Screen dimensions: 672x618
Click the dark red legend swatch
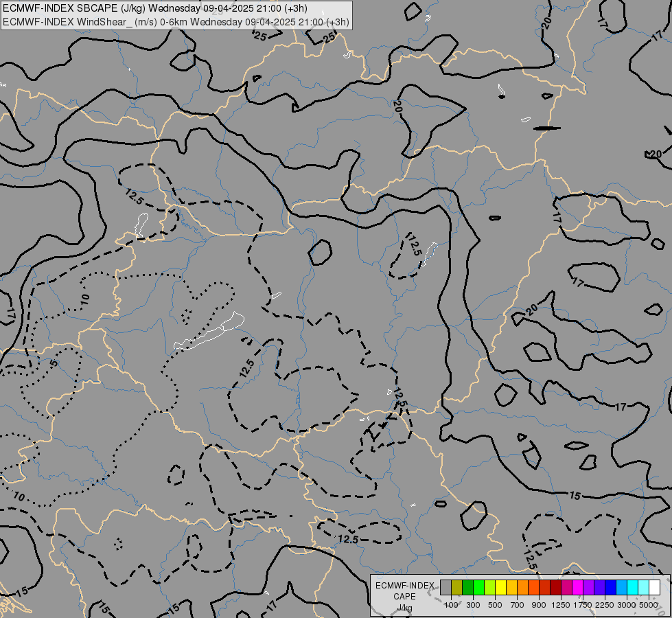[555, 588]
